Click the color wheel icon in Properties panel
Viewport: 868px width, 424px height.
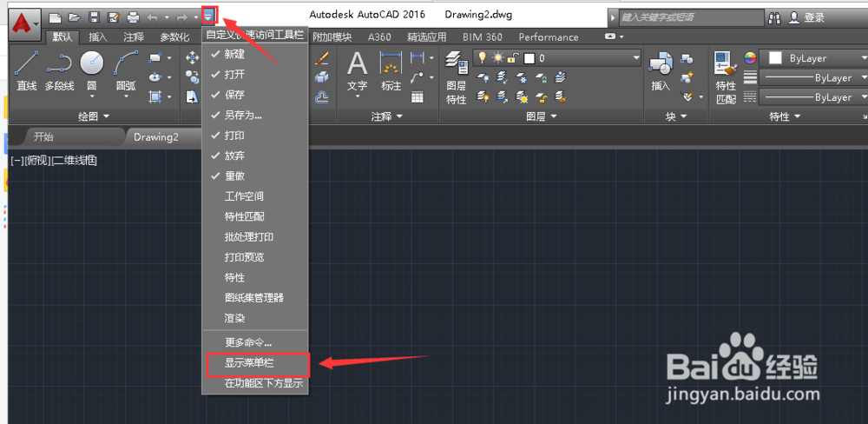(x=750, y=57)
